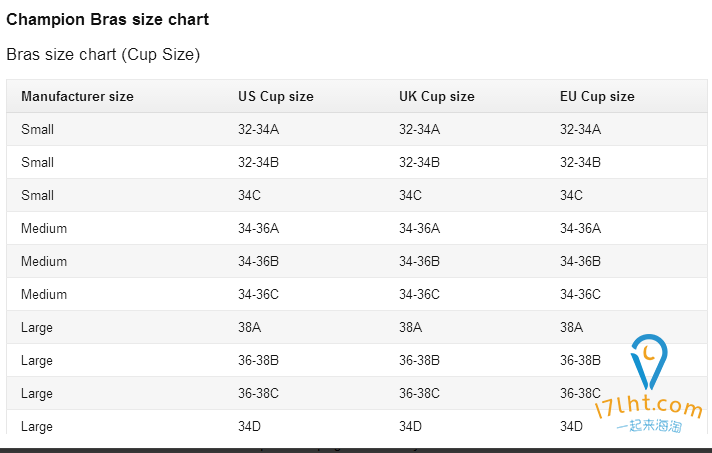The height and width of the screenshot is (453, 712).
Task: Click the EU 34-36A cell
Action: (580, 228)
